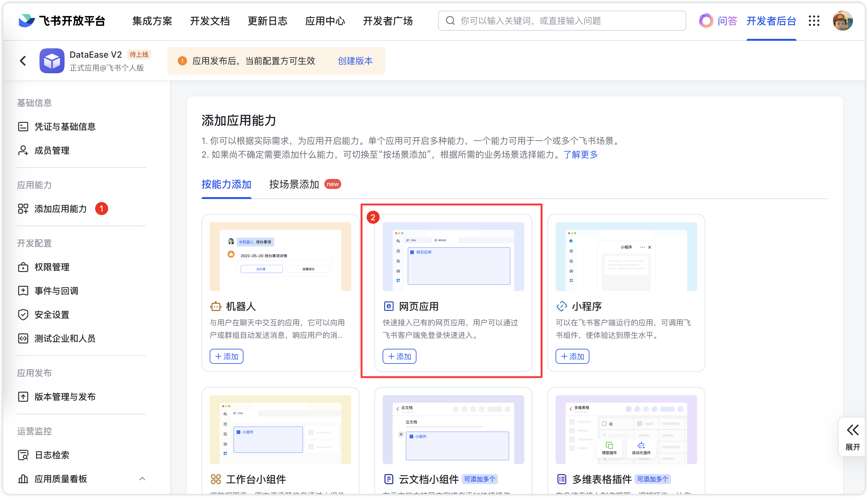Click the 正式应用@飞书个人版 subtitle

107,68
